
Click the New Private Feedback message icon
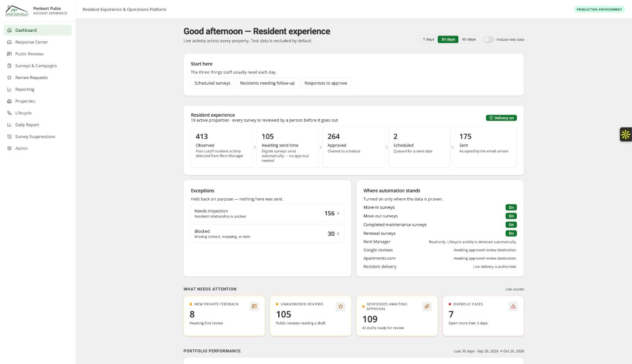pos(254,307)
